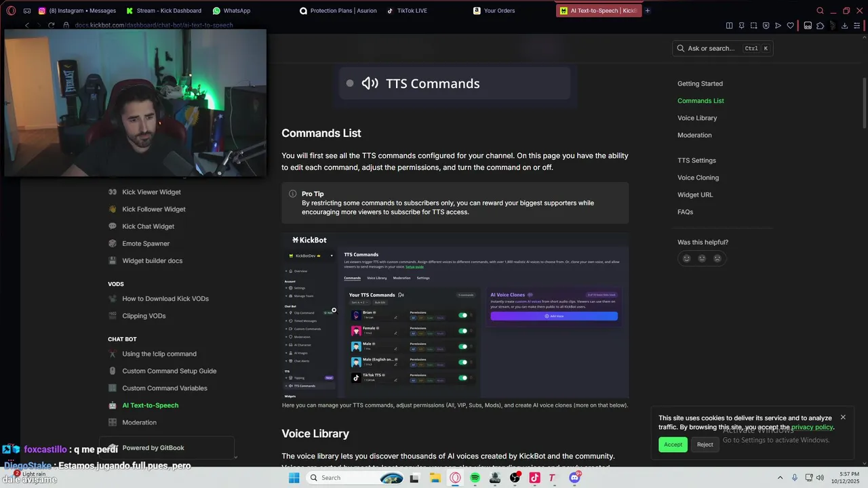The width and height of the screenshot is (868, 488).
Task: Open How to Download Kick VODs
Action: click(x=165, y=299)
